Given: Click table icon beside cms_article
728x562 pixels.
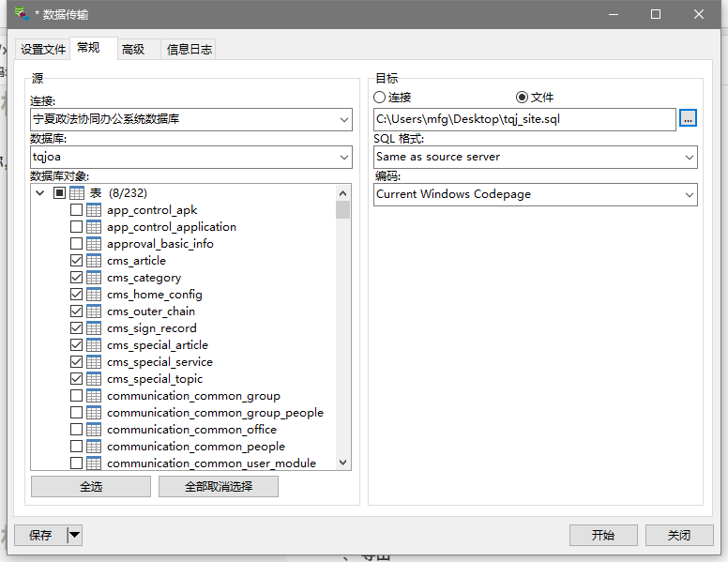Looking at the screenshot, I should pos(94,261).
